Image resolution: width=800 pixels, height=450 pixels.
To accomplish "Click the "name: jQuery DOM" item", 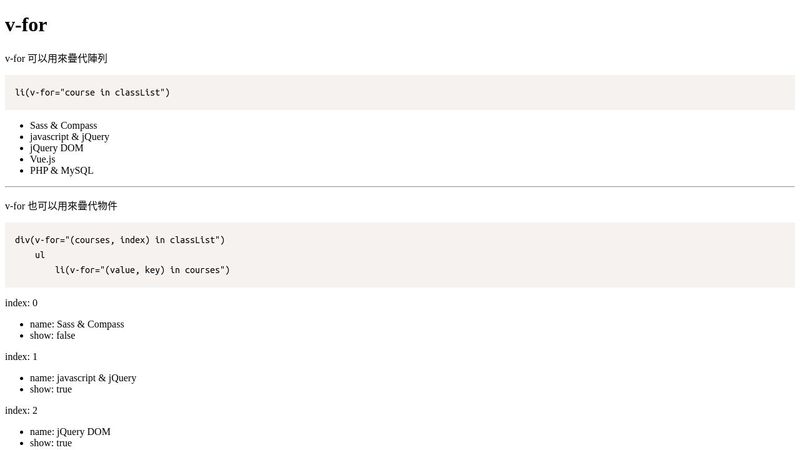I will [70, 432].
